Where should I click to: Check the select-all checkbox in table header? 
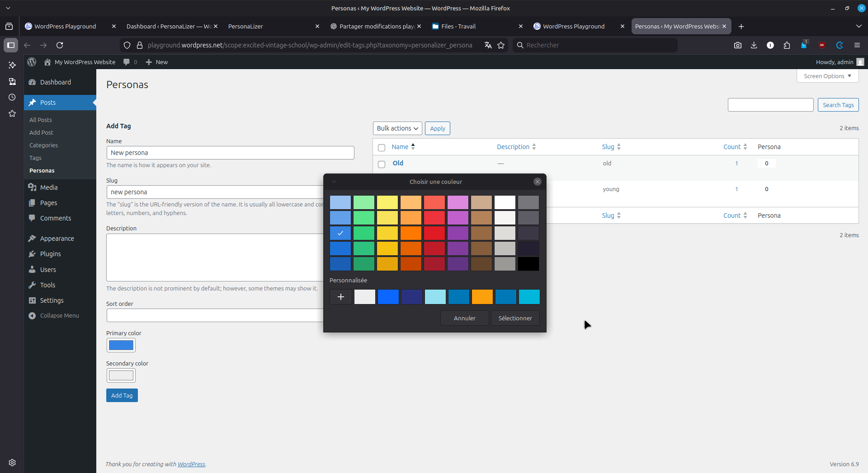[x=382, y=148]
